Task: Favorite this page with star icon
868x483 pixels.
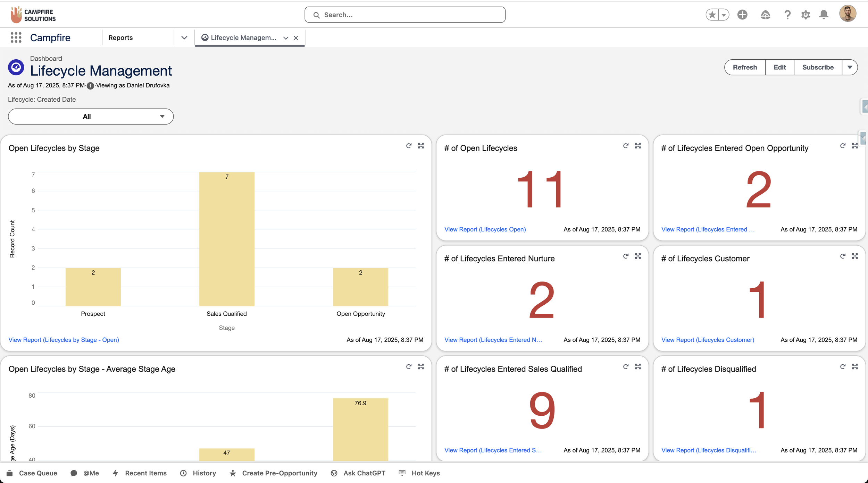Action: pos(712,15)
